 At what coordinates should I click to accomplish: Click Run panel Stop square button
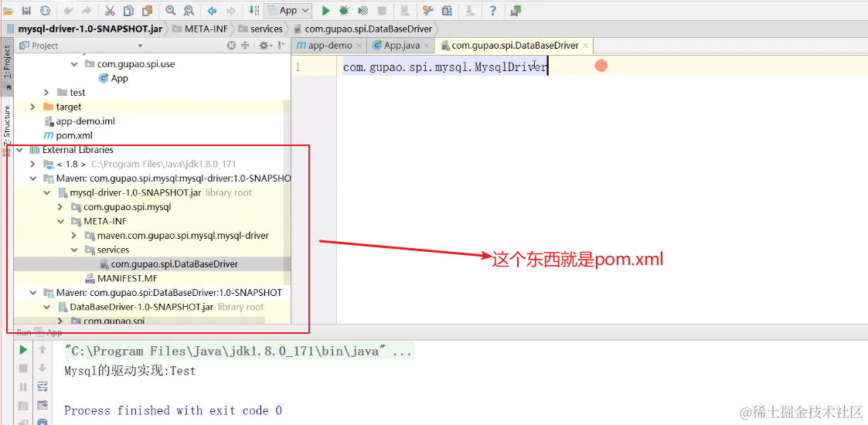coord(22,368)
